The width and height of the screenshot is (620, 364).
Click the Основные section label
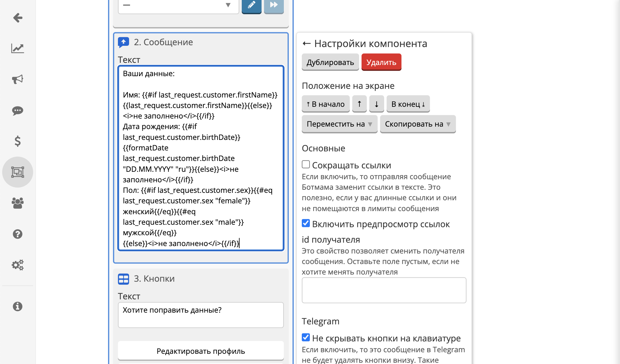tap(323, 148)
